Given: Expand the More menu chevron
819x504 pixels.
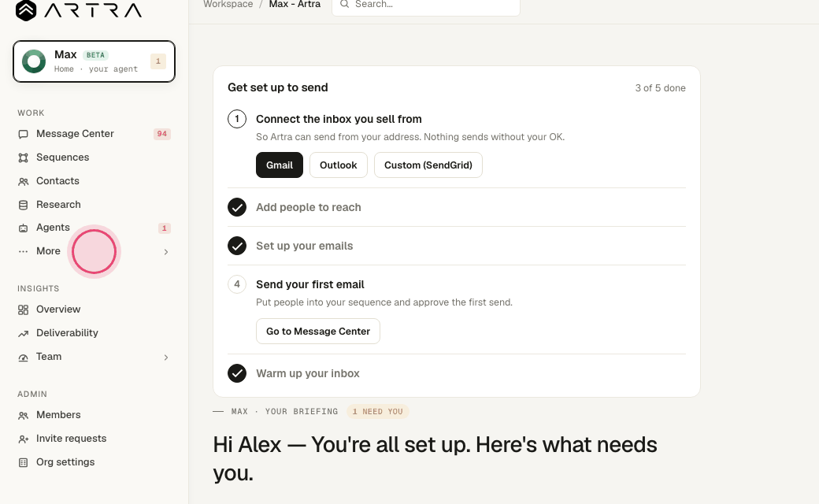Looking at the screenshot, I should [x=166, y=252].
